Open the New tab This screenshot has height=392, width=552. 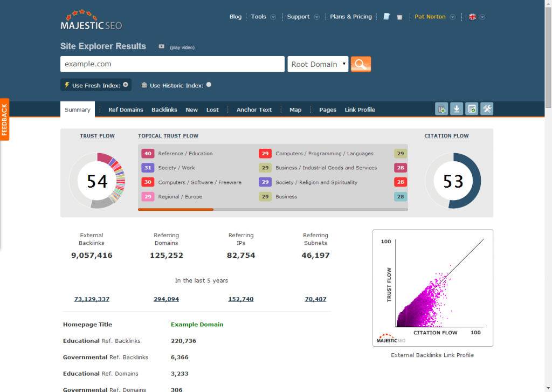click(191, 109)
